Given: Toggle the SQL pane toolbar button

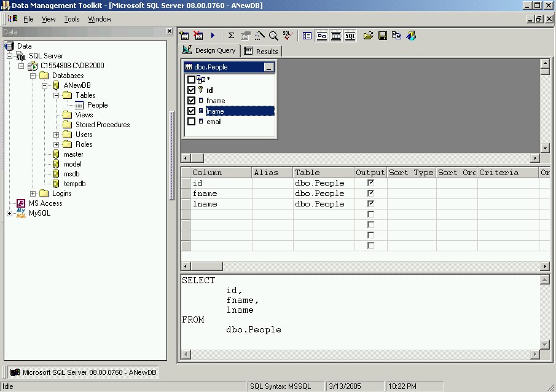Looking at the screenshot, I should click(x=350, y=36).
